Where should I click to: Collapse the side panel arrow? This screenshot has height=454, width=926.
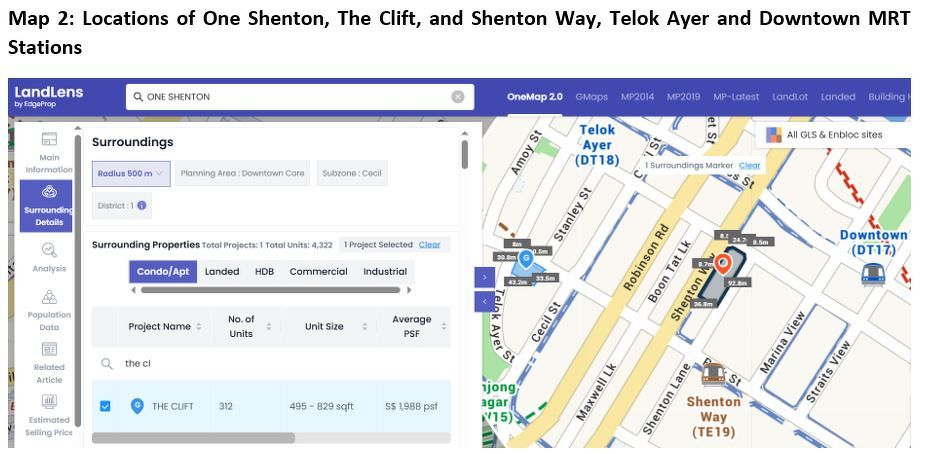point(485,301)
